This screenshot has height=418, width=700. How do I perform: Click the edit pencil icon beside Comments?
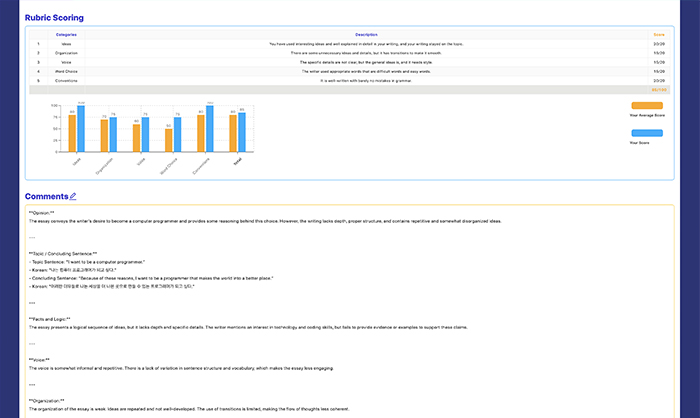click(x=73, y=196)
